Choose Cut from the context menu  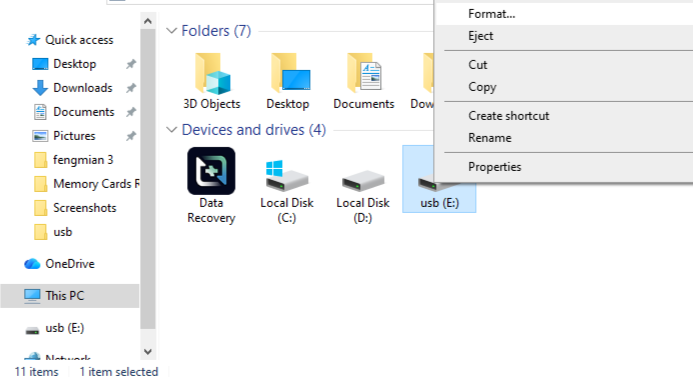(x=564, y=64)
